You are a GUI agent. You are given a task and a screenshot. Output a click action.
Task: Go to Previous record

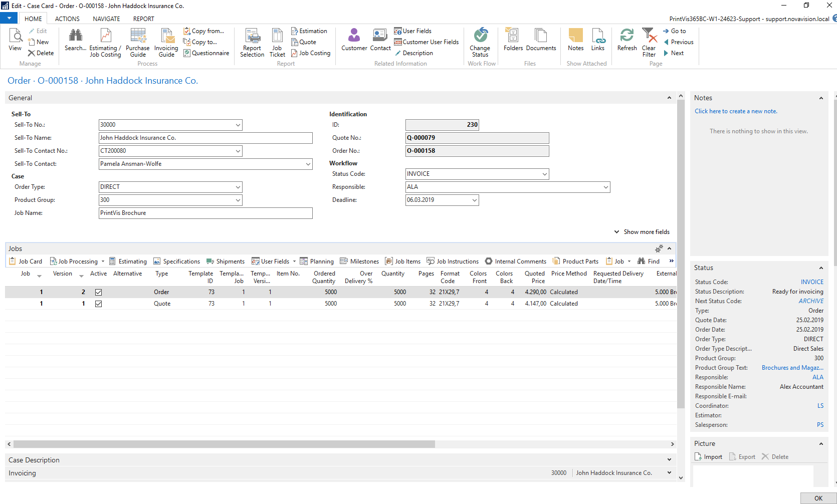678,42
